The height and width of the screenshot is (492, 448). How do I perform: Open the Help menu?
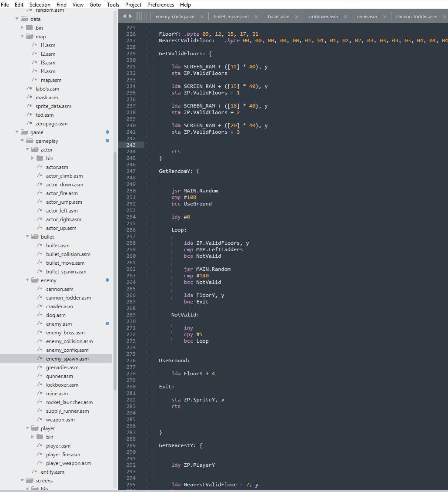pyautogui.click(x=185, y=5)
